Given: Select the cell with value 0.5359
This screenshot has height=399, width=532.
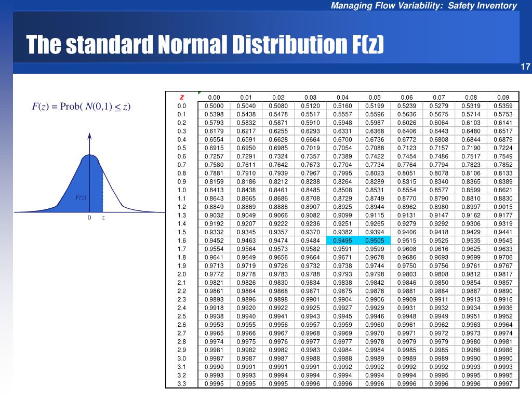Looking at the screenshot, I should [503, 106].
